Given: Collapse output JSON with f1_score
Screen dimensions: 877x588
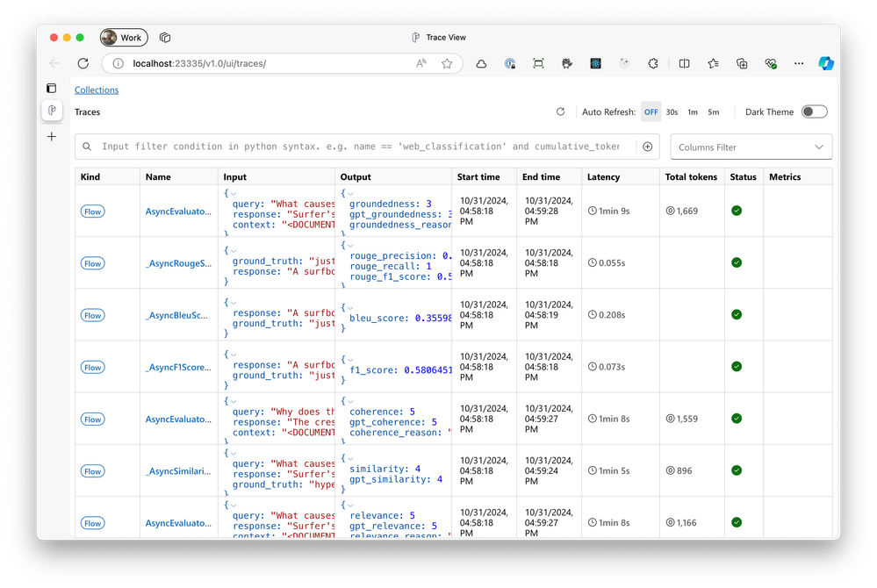Looking at the screenshot, I should pyautogui.click(x=350, y=360).
